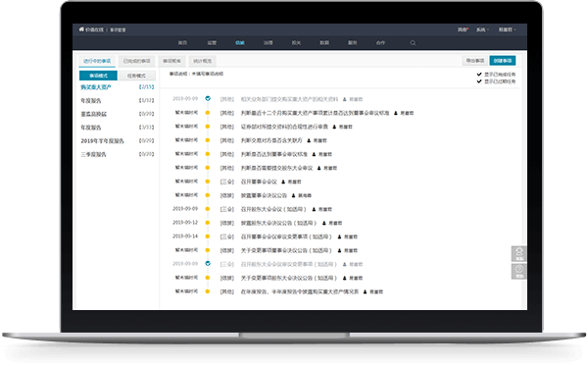Uncheck the first 显示已完成任务 checkbox

point(479,75)
